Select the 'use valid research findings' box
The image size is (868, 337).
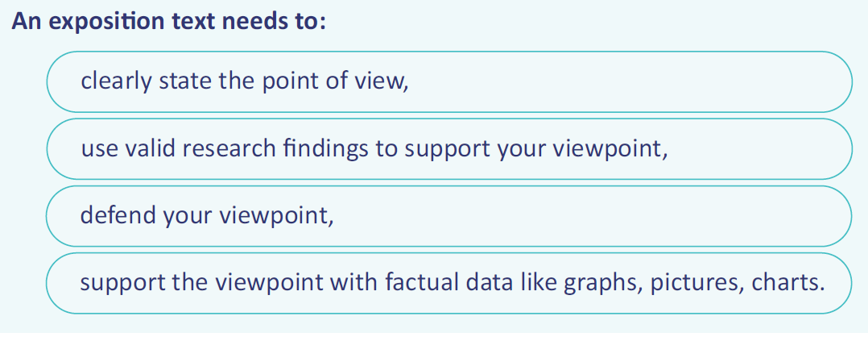tap(449, 148)
